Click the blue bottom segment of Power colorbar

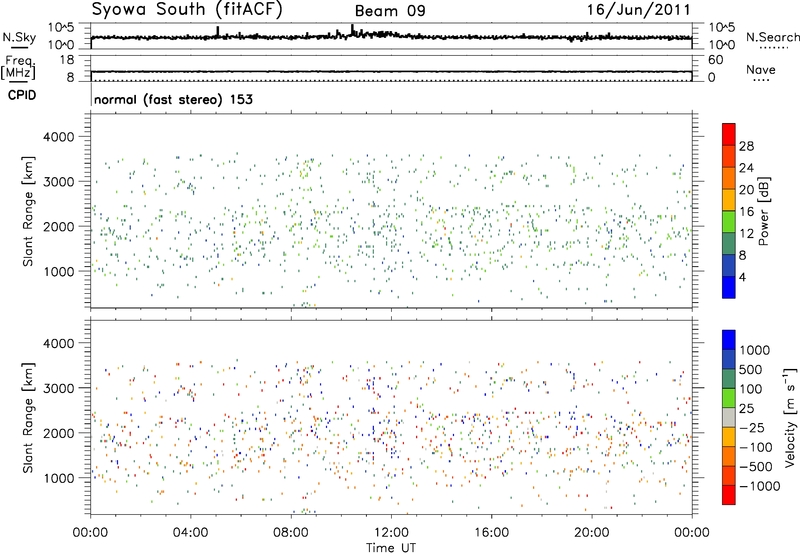[x=729, y=287]
